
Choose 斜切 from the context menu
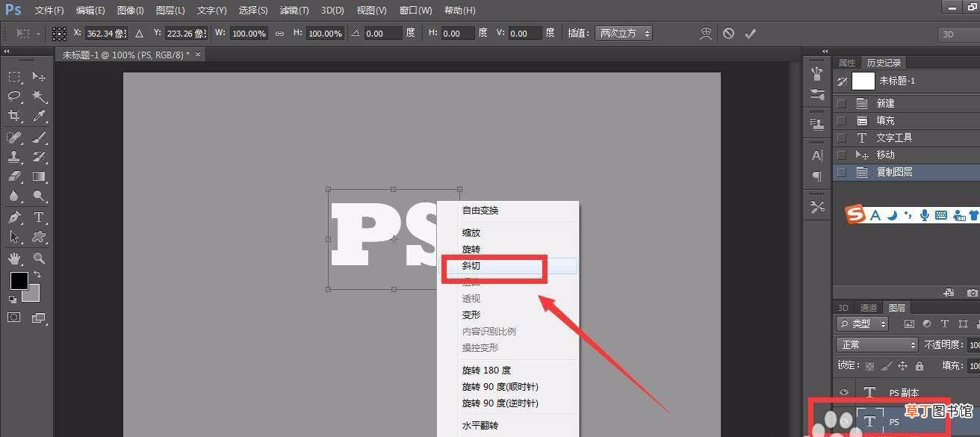point(508,265)
